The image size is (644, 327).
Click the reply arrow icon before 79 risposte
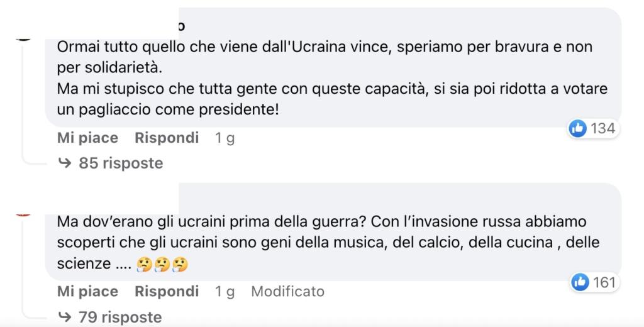[x=65, y=317]
